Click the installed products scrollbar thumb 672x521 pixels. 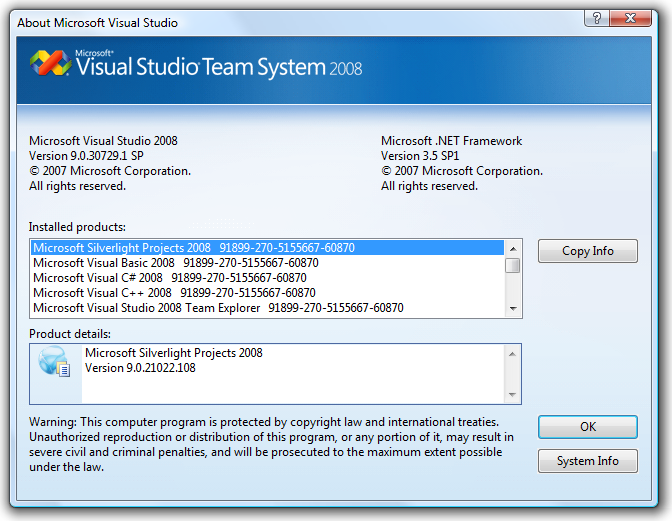[513, 266]
